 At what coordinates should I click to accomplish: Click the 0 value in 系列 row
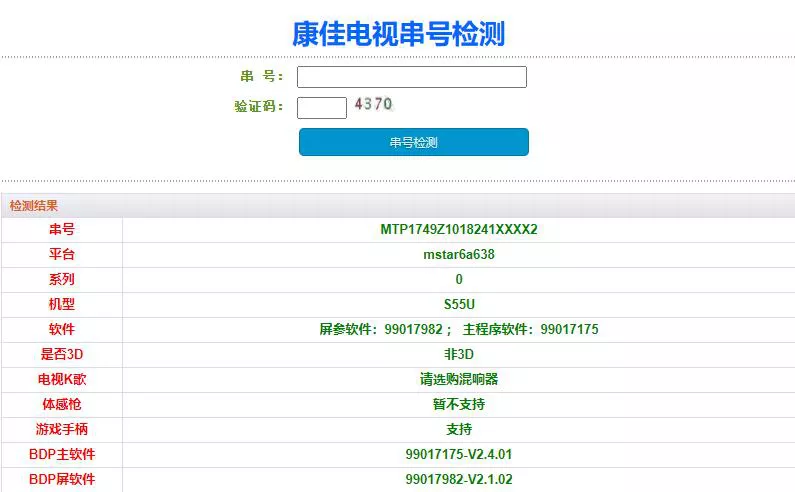coord(459,279)
